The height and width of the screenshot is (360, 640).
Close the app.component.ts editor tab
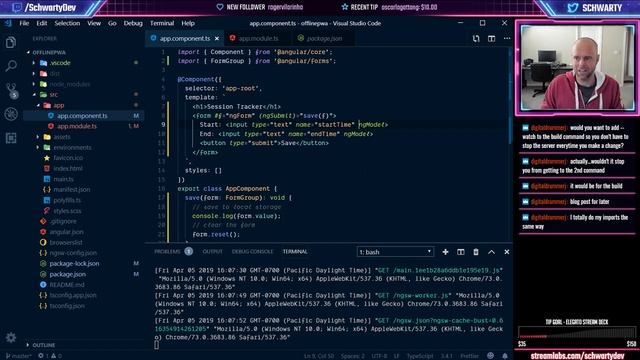click(x=217, y=38)
